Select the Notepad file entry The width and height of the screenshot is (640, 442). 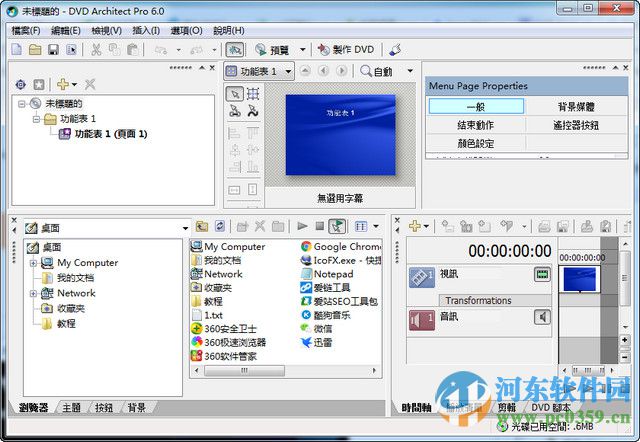(x=327, y=274)
